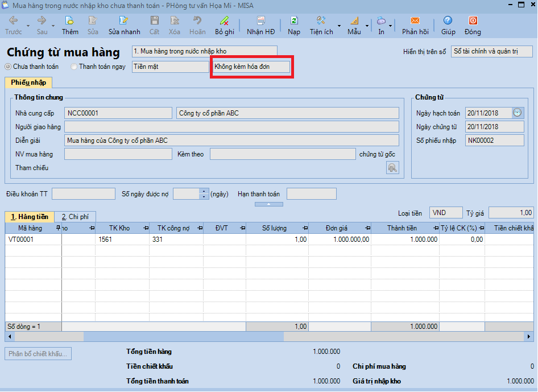
Task: Click the Người giao hàng field
Action: [x=231, y=127]
